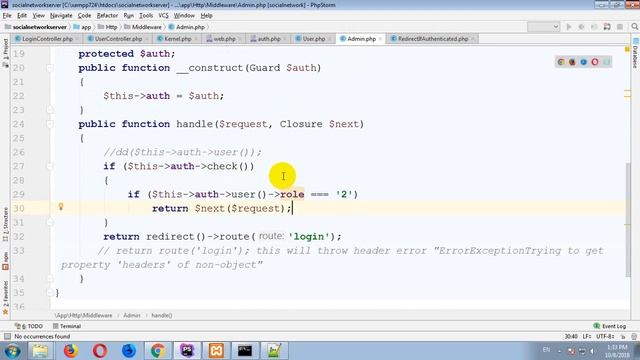The height and width of the screenshot is (360, 640).
Task: Click blue browser icon between Firefox and Opera
Action: pyautogui.click(x=584, y=62)
